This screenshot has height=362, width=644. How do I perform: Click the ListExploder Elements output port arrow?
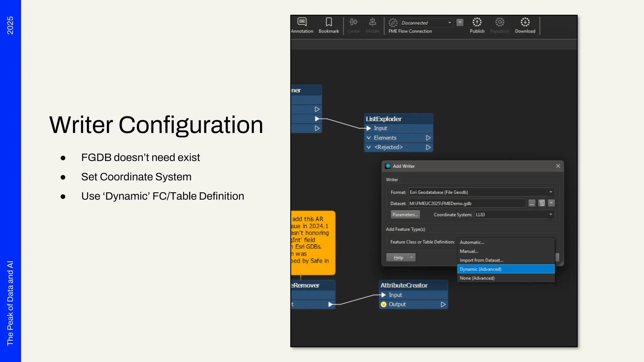[428, 138]
